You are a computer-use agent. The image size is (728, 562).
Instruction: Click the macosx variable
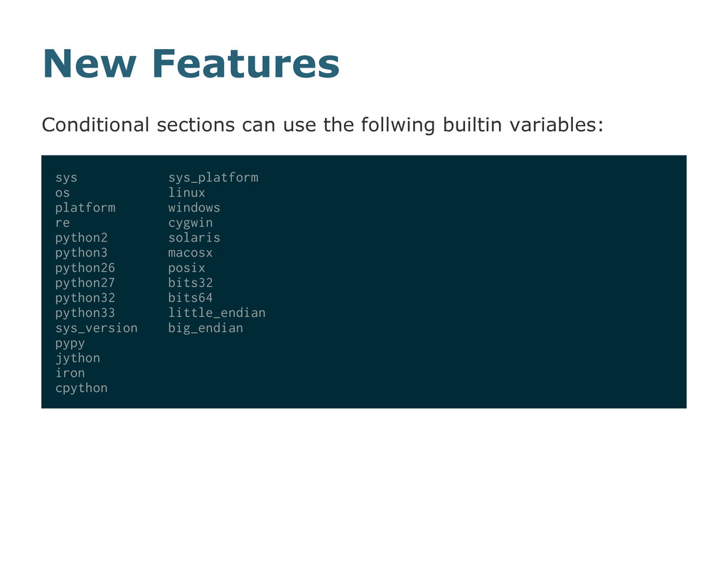pyautogui.click(x=191, y=253)
